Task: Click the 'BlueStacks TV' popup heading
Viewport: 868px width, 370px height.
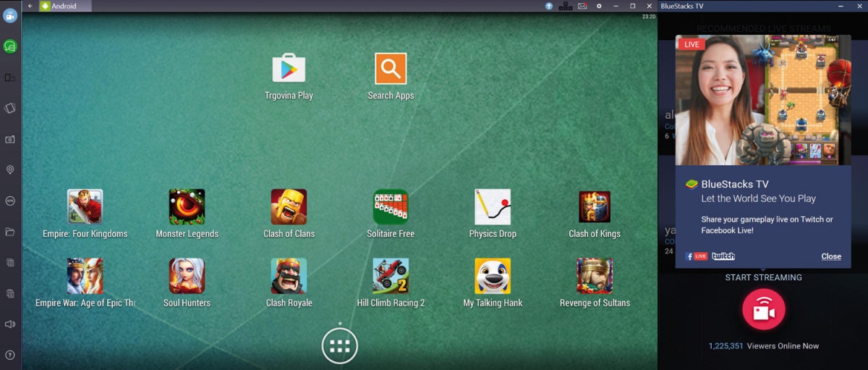Action: tap(735, 184)
